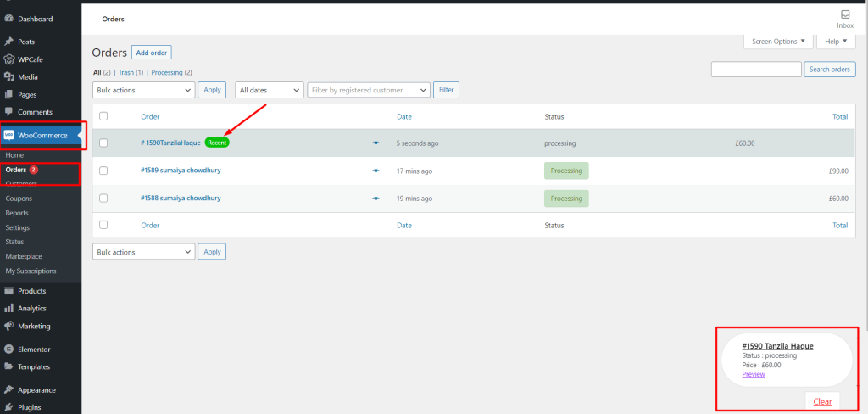Preview order #1590 with eye icon

(x=376, y=143)
